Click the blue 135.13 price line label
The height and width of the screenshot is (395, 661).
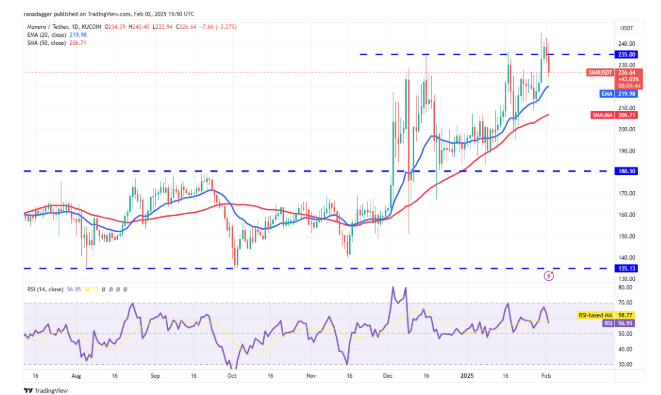coord(627,269)
